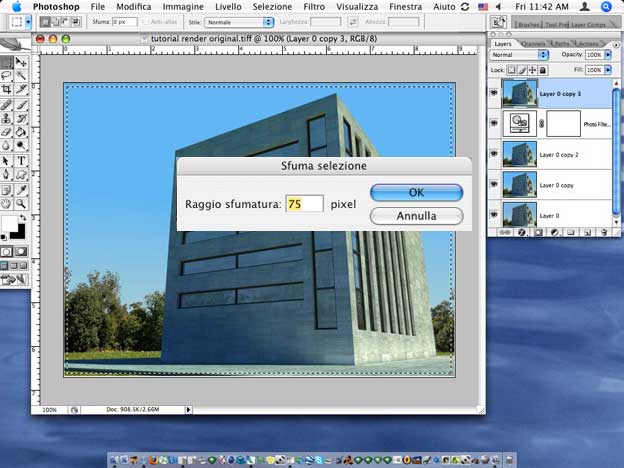Select the Magic Wand tool
Viewport: 624px width, 468px height.
pos(21,75)
